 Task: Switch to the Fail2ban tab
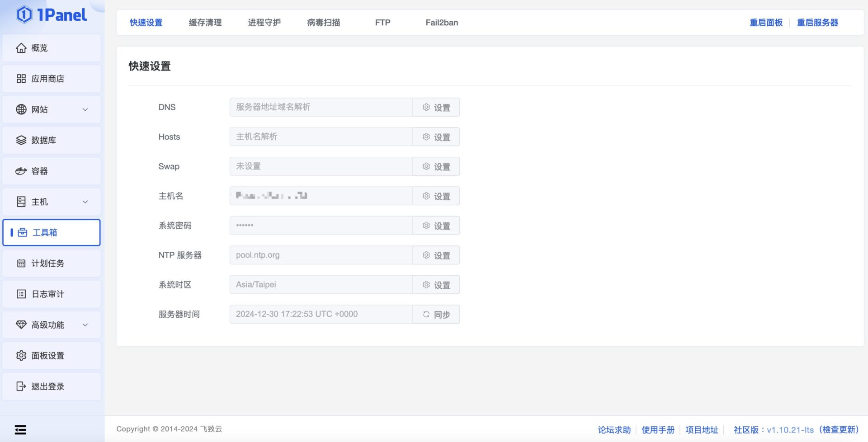click(x=442, y=23)
